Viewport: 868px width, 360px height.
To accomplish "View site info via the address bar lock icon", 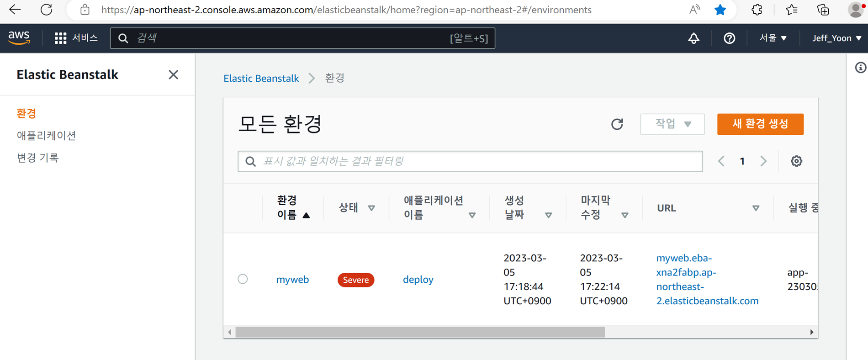I will [85, 10].
